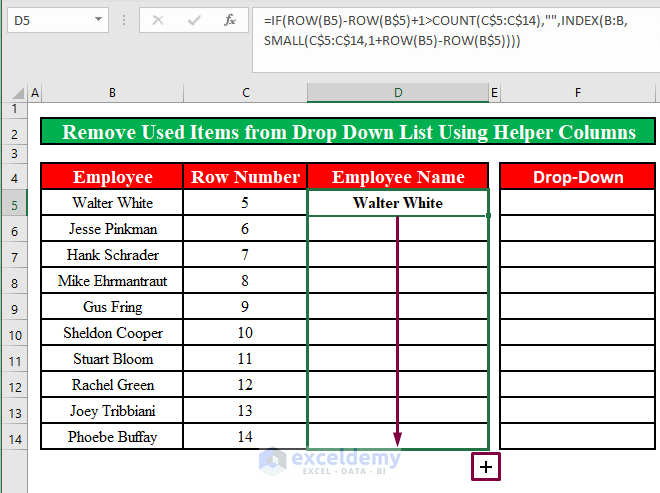This screenshot has height=493, width=660.
Task: Select column F header
Action: point(578,93)
